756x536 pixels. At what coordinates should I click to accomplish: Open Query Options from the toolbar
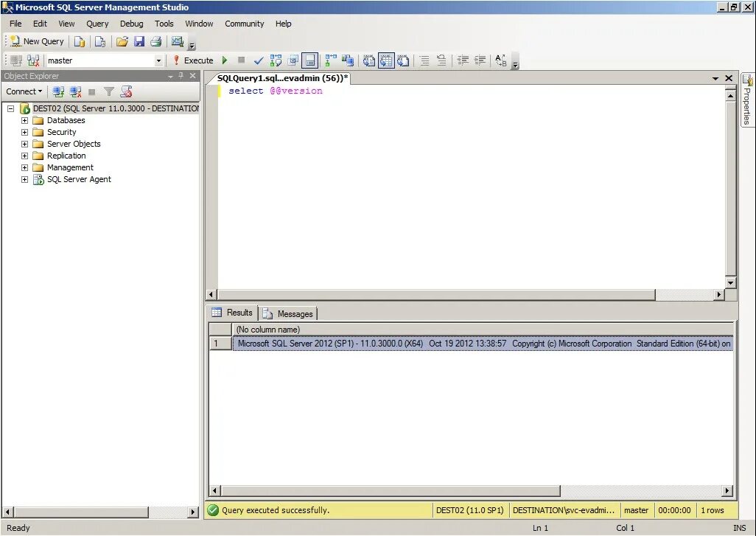click(293, 60)
